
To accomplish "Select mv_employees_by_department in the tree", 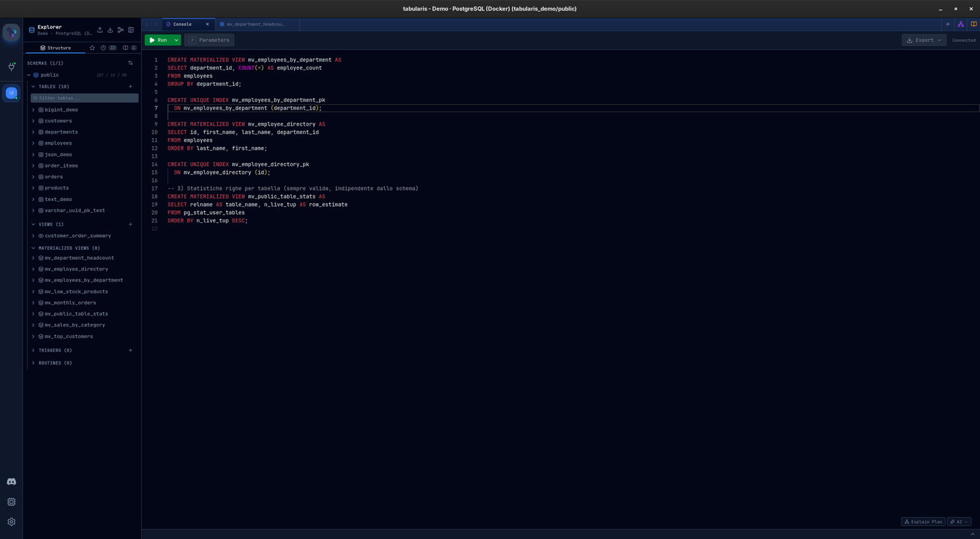I will tap(84, 280).
